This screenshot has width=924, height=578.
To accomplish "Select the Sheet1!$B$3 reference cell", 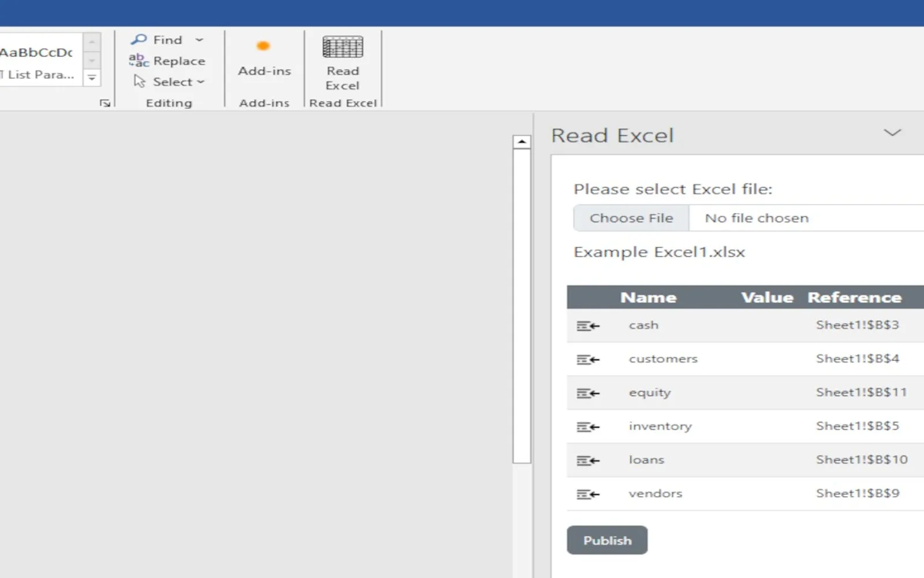I will pos(858,325).
